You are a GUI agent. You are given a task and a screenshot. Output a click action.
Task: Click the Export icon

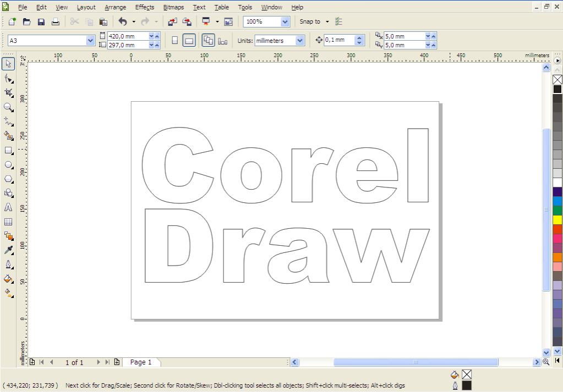click(x=187, y=22)
